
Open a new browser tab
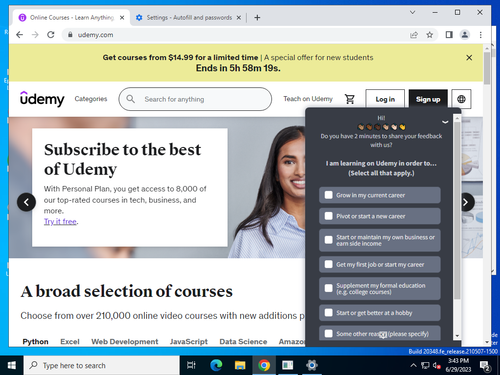257,17
